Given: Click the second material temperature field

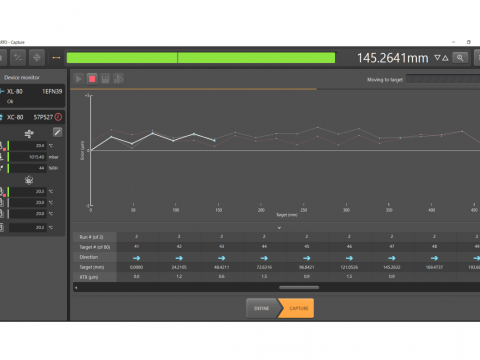Looking at the screenshot, I should click(27, 202).
